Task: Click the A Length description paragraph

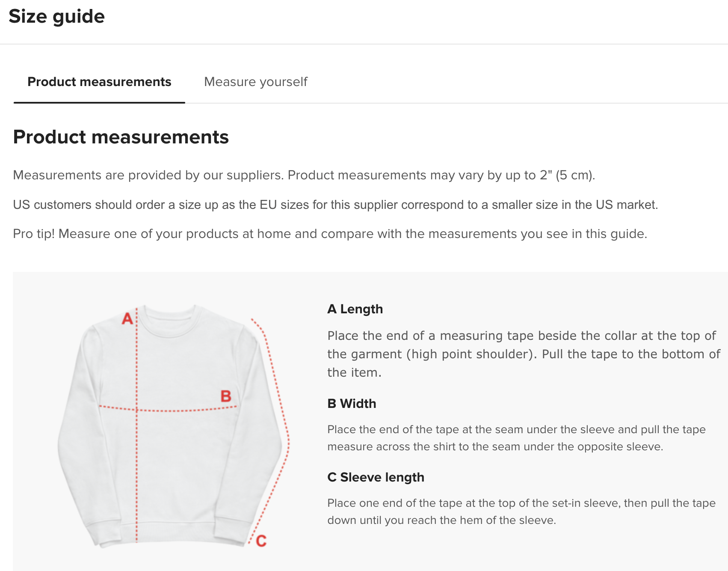Action: coord(524,354)
